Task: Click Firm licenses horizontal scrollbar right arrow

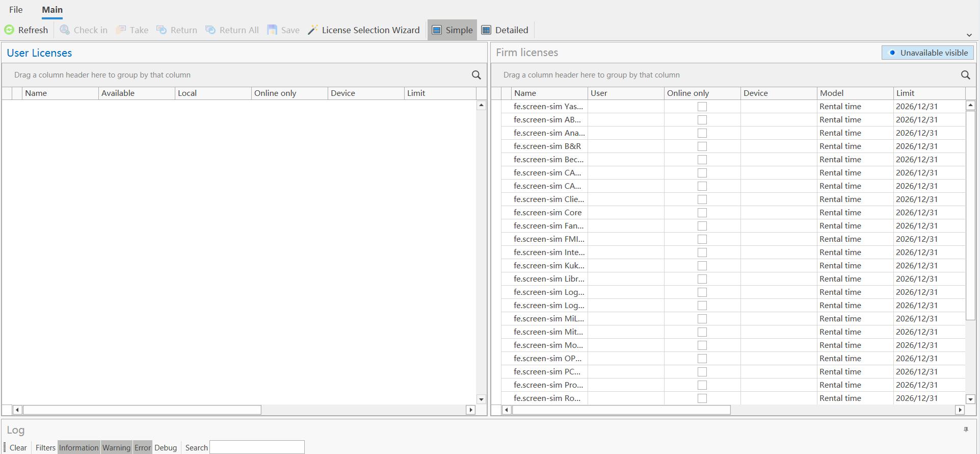Action: [960, 410]
